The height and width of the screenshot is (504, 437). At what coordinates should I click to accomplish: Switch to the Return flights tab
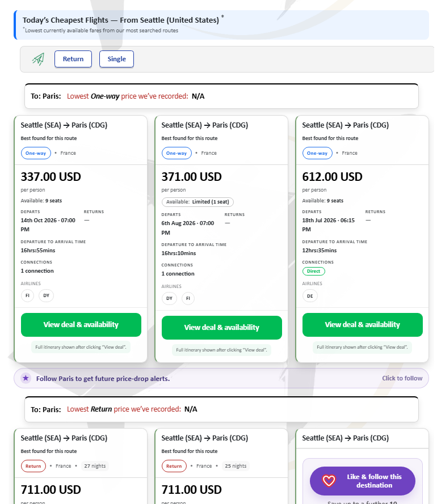[73, 59]
